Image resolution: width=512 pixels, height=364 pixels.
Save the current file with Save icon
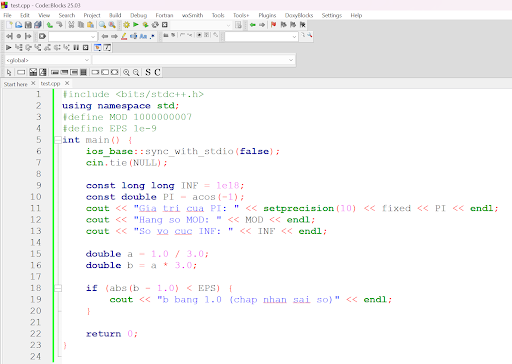coord(28,25)
